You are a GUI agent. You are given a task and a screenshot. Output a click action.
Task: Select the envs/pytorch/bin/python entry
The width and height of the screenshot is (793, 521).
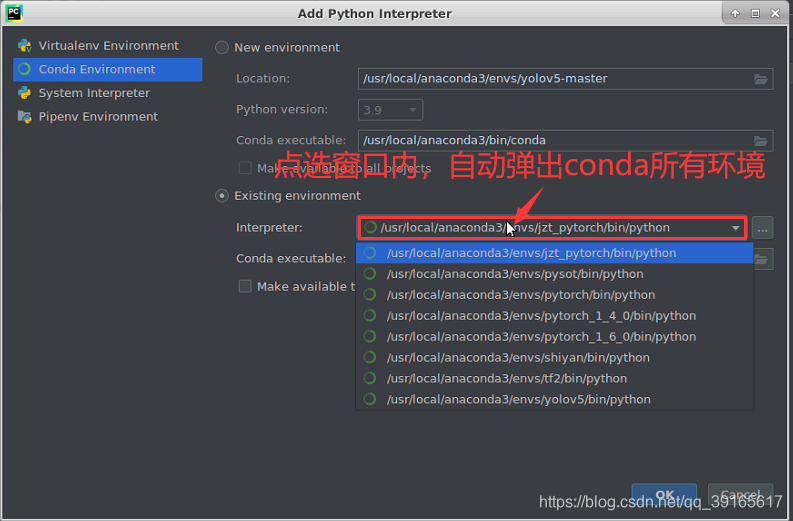(555, 295)
